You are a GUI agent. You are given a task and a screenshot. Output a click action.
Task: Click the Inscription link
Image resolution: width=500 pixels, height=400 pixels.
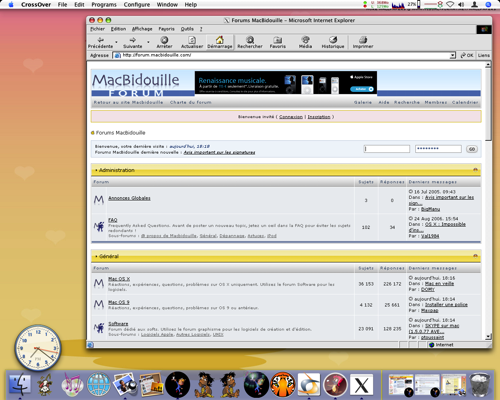point(319,117)
